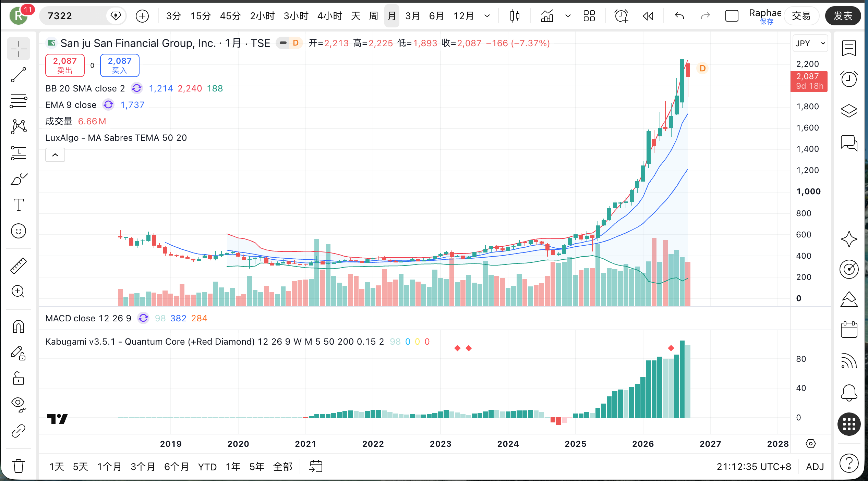Open the candlestick chart type selector
This screenshot has width=868, height=481.
pyautogui.click(x=515, y=16)
